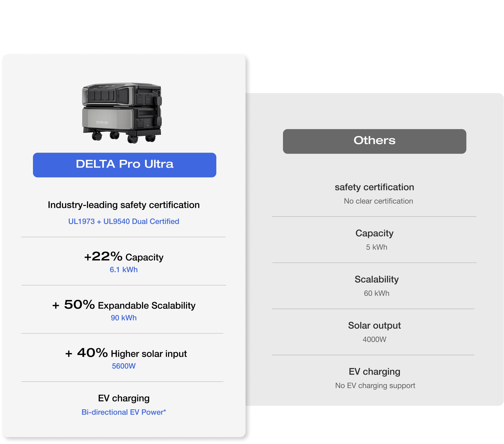Click the '5600W' value
Viewport: 504px width, 444px height.
123,366
